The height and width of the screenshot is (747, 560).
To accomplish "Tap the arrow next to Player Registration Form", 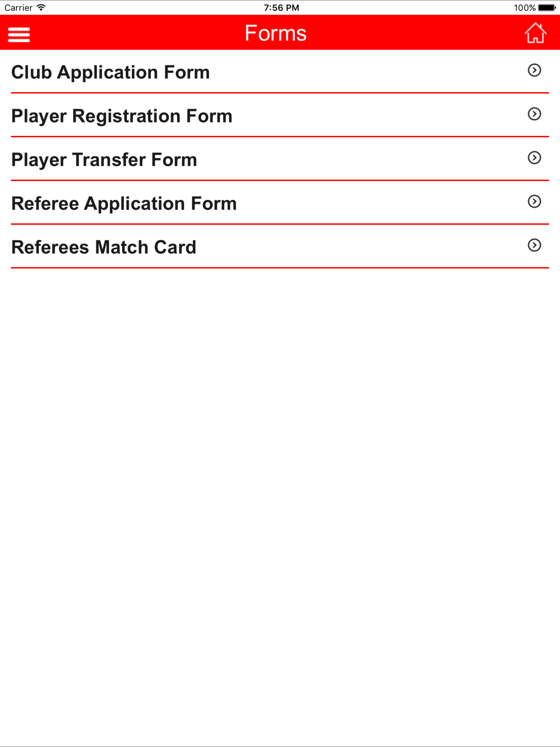I will click(x=534, y=114).
